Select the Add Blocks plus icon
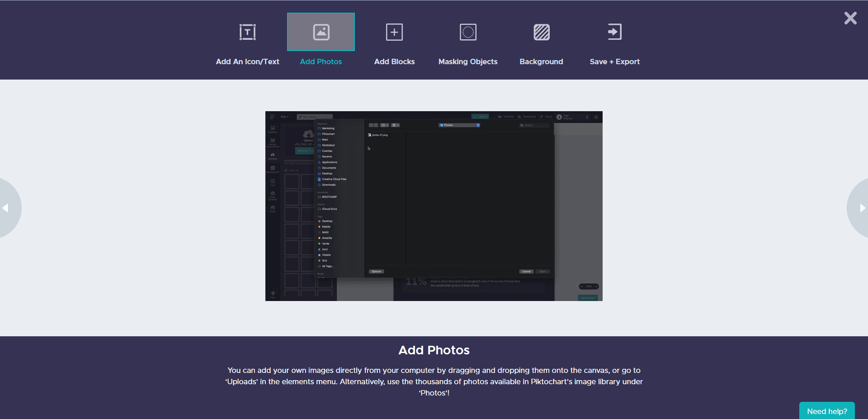Screen dimensions: 868x419 tap(394, 32)
